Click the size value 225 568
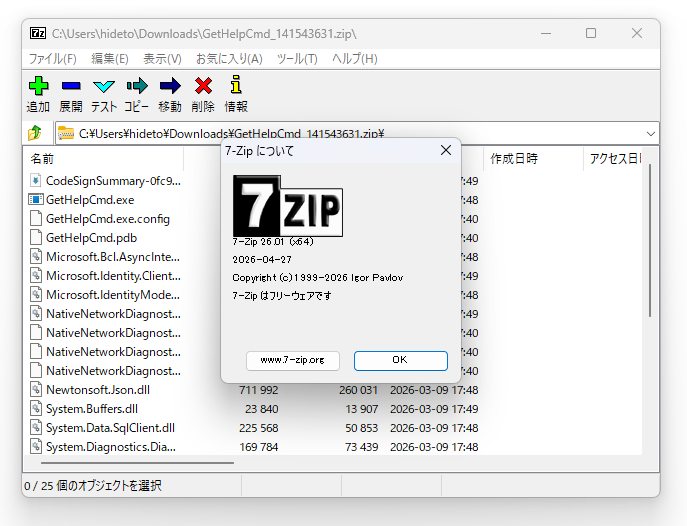The width and height of the screenshot is (687, 526). click(259, 428)
